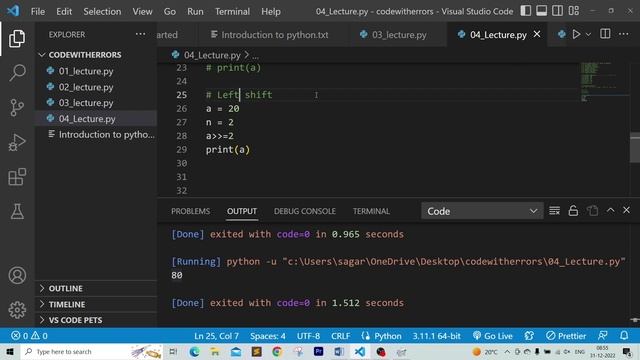Open the Extensions view

(x=17, y=177)
